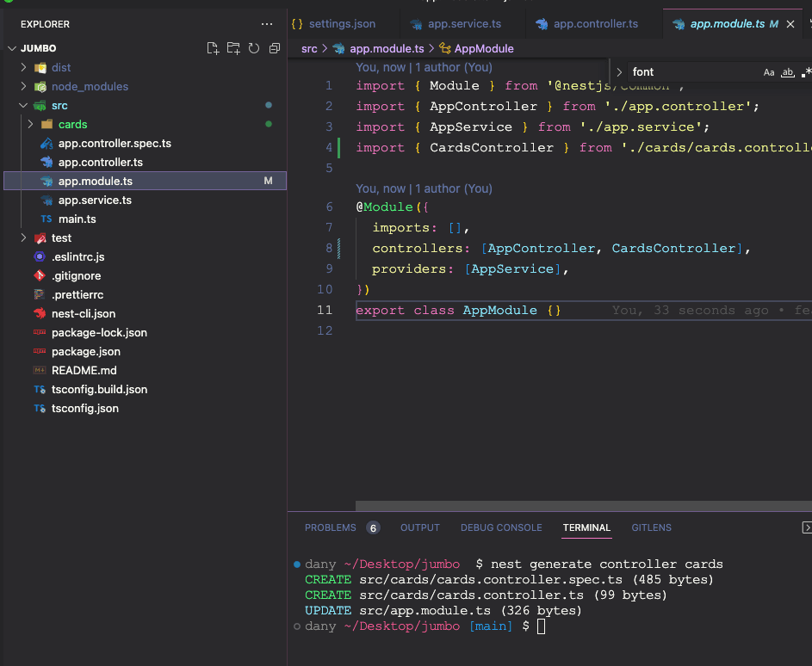Image resolution: width=812 pixels, height=666 pixels.
Task: Open the Explorer more actions ellipsis
Action: point(267,24)
